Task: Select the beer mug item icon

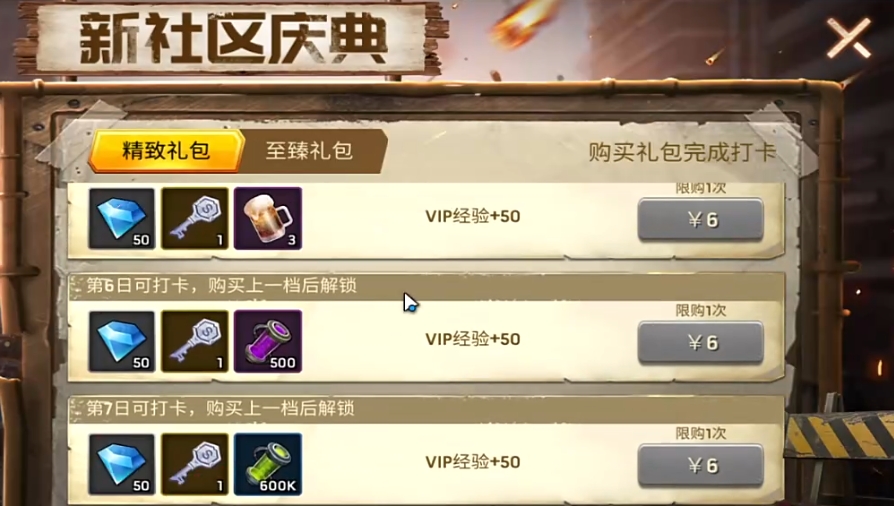Action: [x=268, y=218]
